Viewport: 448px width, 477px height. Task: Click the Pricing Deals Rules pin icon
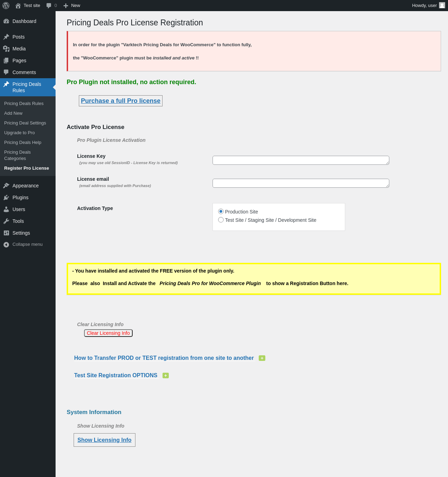[6, 84]
